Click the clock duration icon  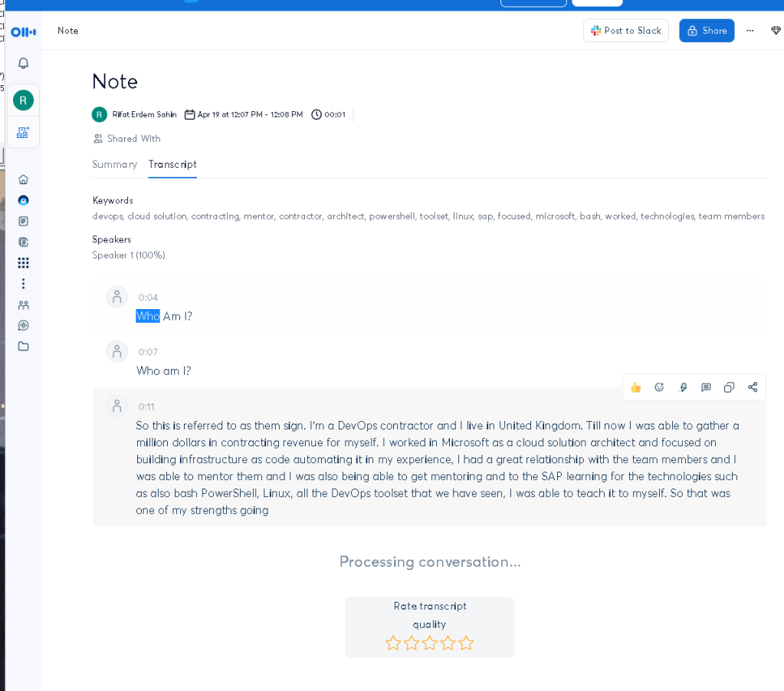(x=317, y=114)
